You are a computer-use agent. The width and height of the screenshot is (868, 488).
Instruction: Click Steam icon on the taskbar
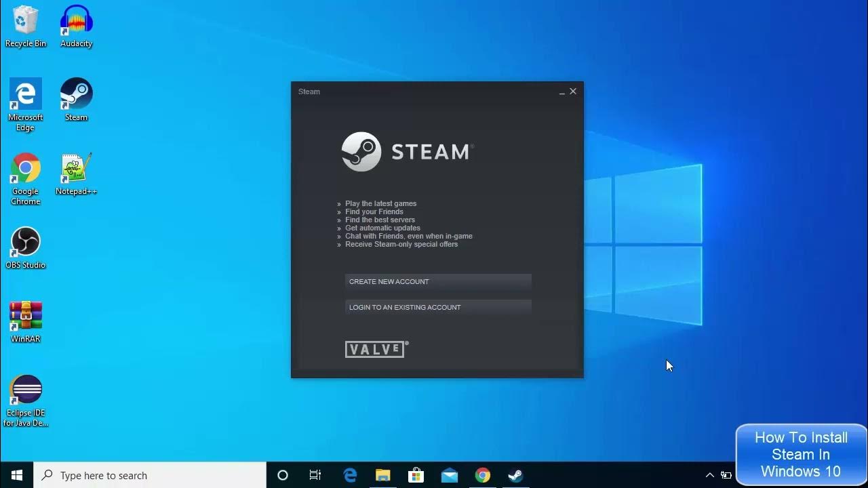[x=515, y=475]
